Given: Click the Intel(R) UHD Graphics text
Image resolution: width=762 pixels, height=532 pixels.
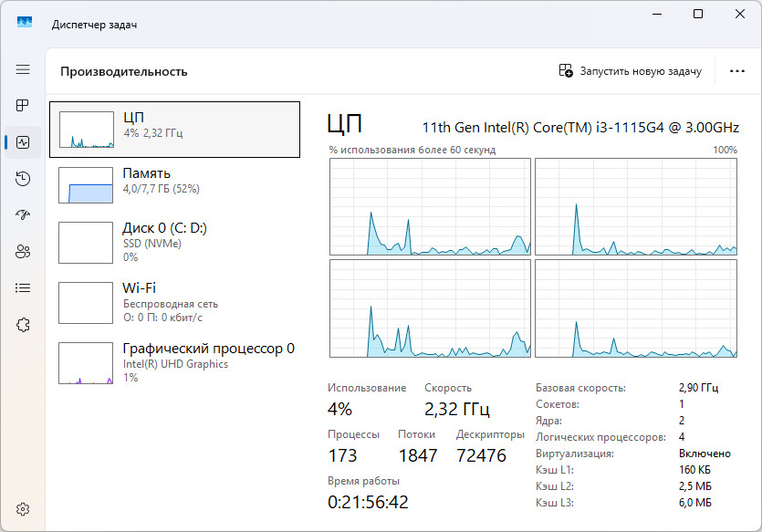Looking at the screenshot, I should (175, 364).
